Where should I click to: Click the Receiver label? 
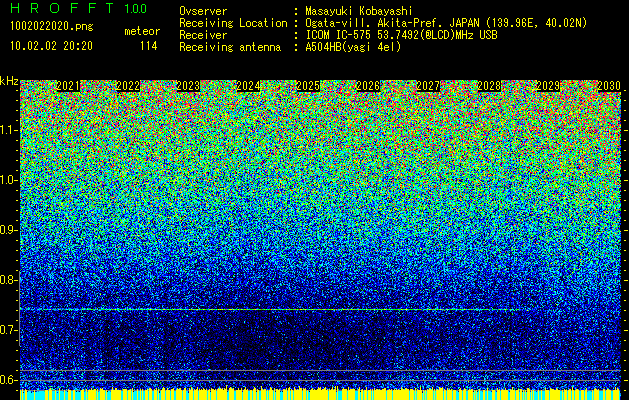(203, 35)
